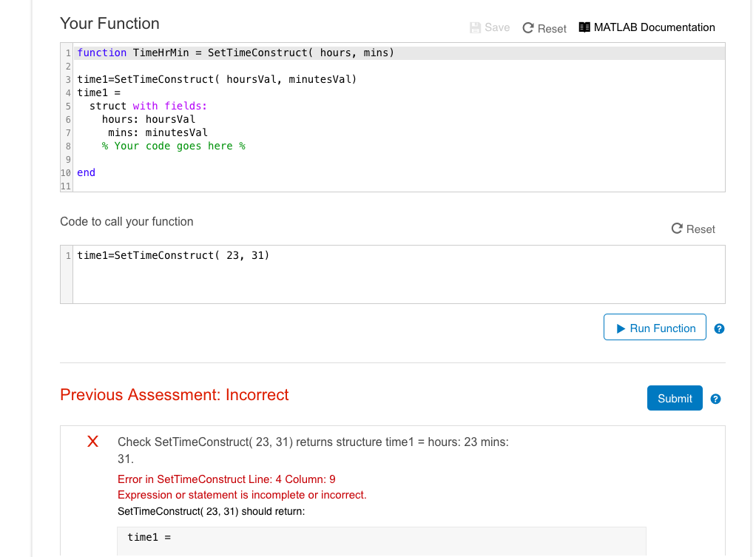Open help icon beside Run Function
Image resolution: width=756 pixels, height=557 pixels.
click(719, 328)
